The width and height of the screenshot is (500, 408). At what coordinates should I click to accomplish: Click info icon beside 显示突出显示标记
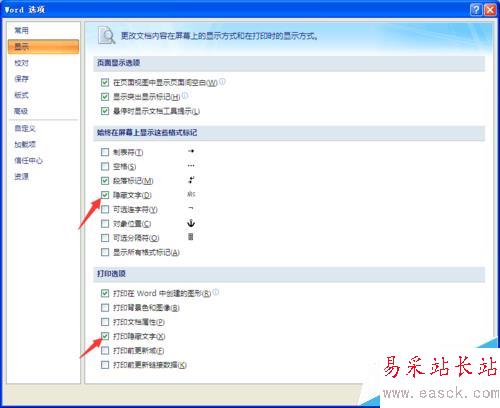(185, 95)
